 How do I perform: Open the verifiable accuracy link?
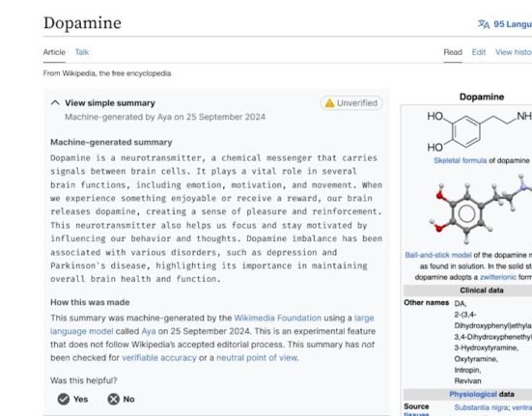coord(159,358)
